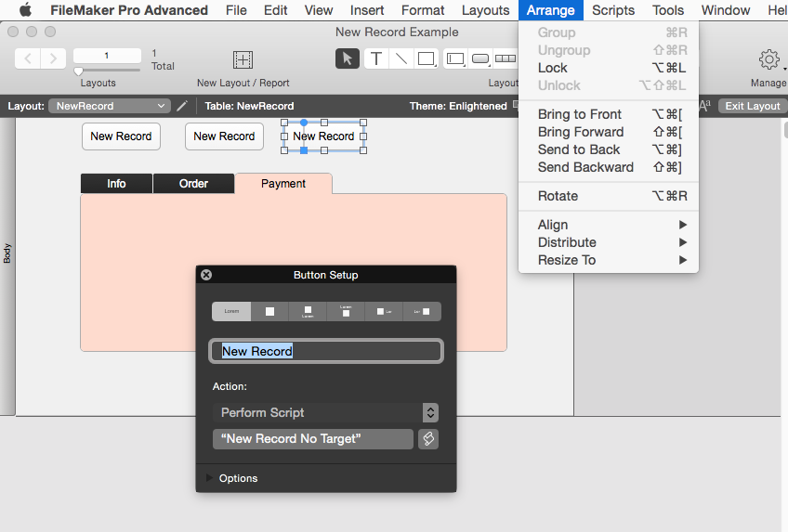Image resolution: width=788 pixels, height=532 pixels.
Task: Click the Table: NewRecord text
Action: [x=249, y=106]
